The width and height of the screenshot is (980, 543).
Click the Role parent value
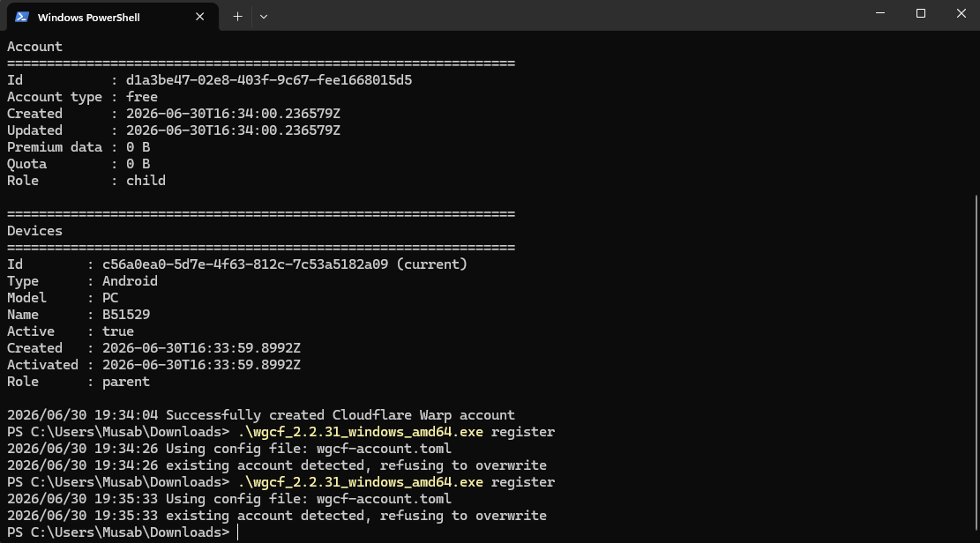[x=126, y=382]
